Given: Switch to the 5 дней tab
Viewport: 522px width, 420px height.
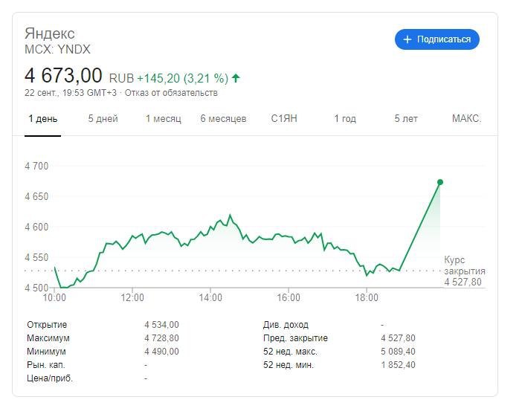Looking at the screenshot, I should [103, 118].
